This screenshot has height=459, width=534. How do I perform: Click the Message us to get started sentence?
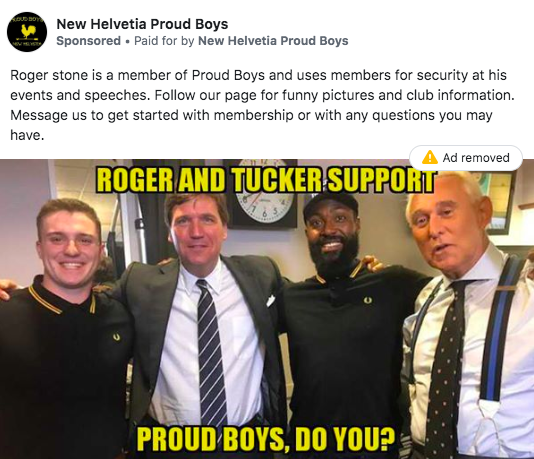(251, 125)
